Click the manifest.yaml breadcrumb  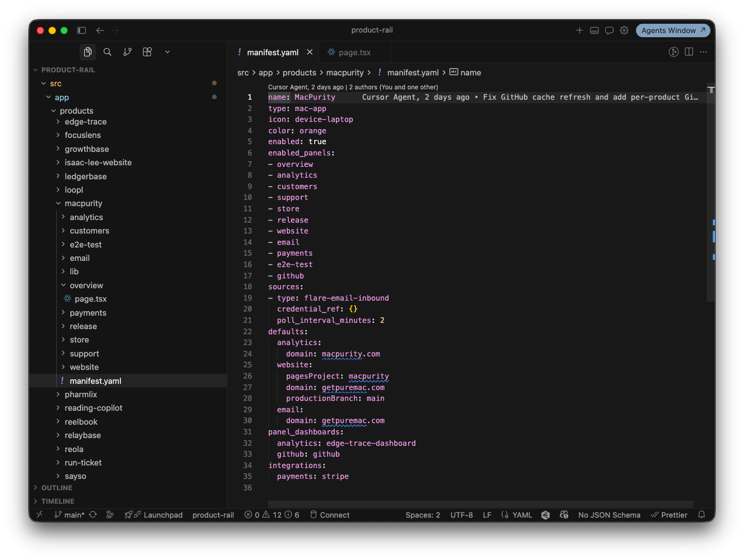[x=413, y=73]
